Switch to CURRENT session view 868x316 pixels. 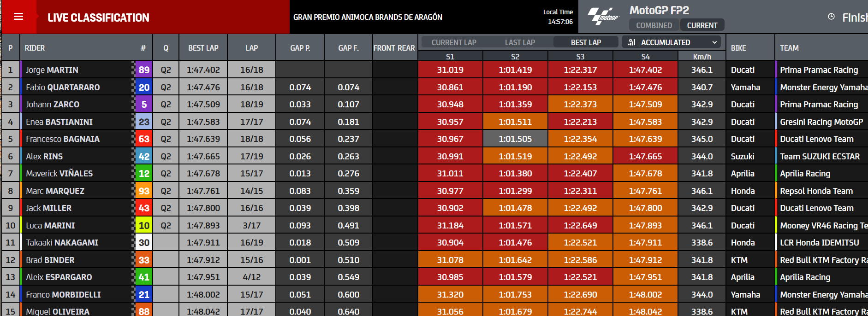coord(702,25)
